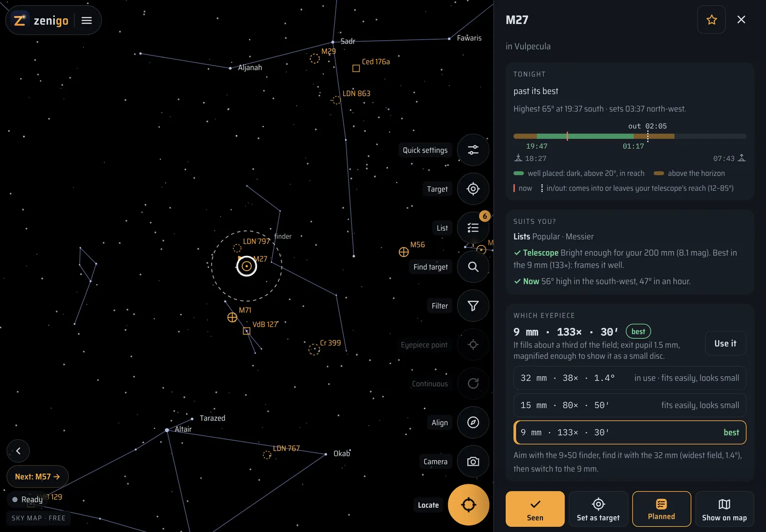The height and width of the screenshot is (532, 766).
Task: Close the M27 details panel
Action: point(741,20)
